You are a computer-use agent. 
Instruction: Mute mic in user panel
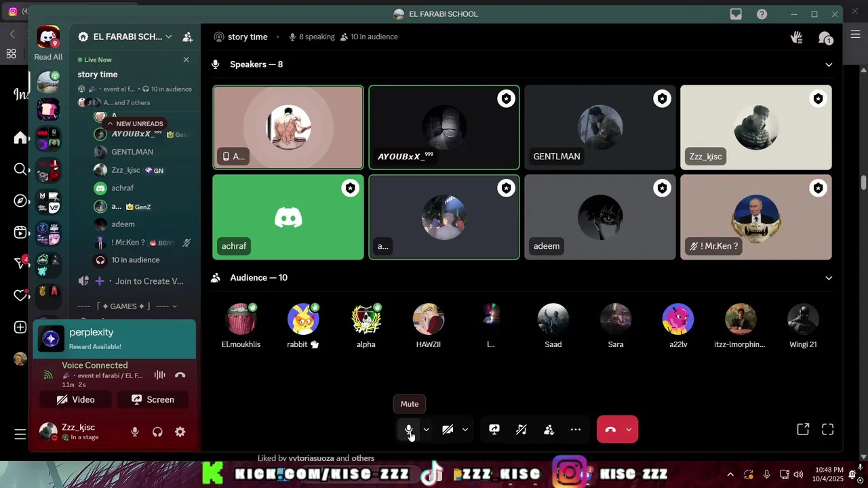click(x=135, y=432)
